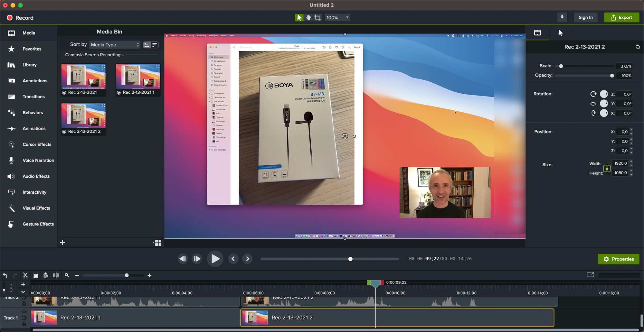The width and height of the screenshot is (644, 332).
Task: Click the timeline Paste icon
Action: (x=46, y=275)
